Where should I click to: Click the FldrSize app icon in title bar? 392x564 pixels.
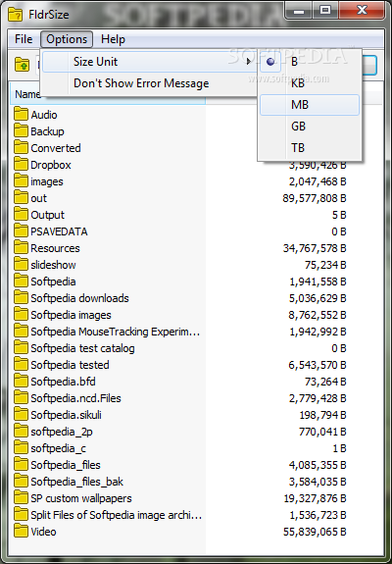(15, 15)
